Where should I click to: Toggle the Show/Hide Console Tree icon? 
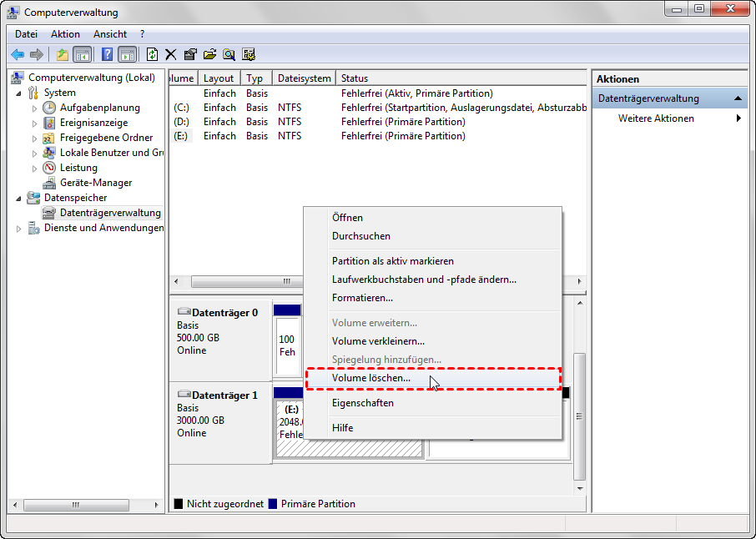click(83, 54)
